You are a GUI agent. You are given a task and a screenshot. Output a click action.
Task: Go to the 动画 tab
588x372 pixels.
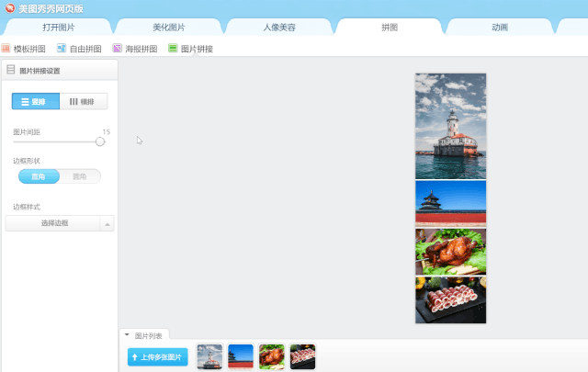point(500,27)
